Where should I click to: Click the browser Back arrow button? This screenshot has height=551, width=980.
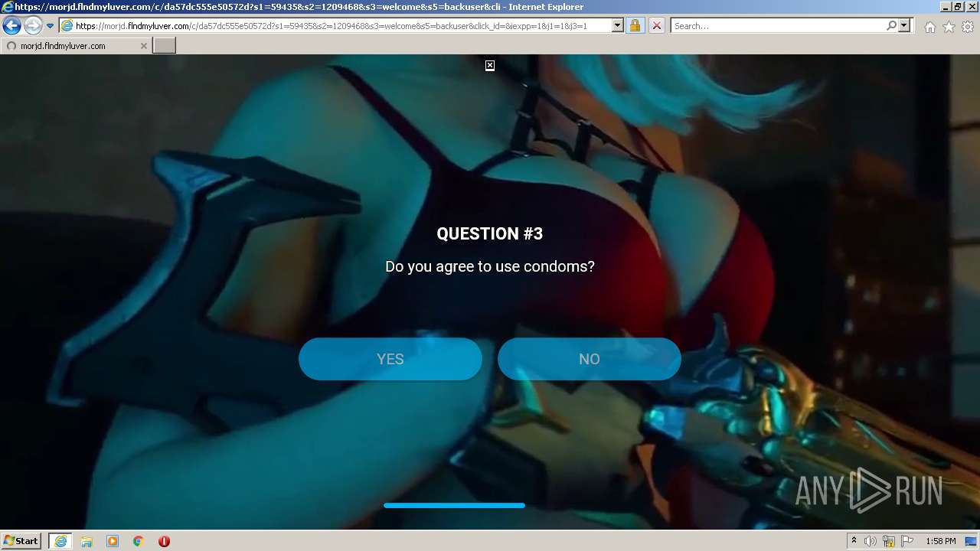[x=11, y=26]
